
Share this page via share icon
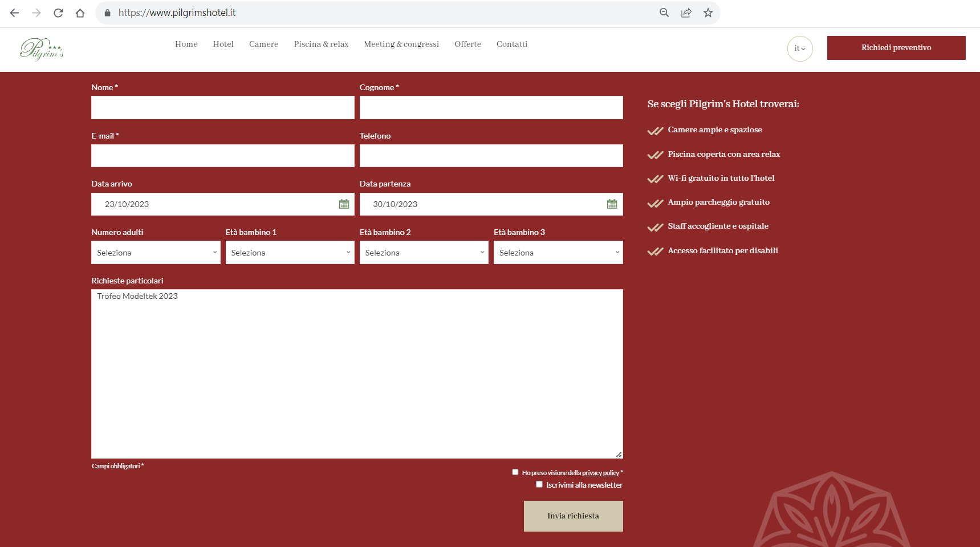coord(686,13)
